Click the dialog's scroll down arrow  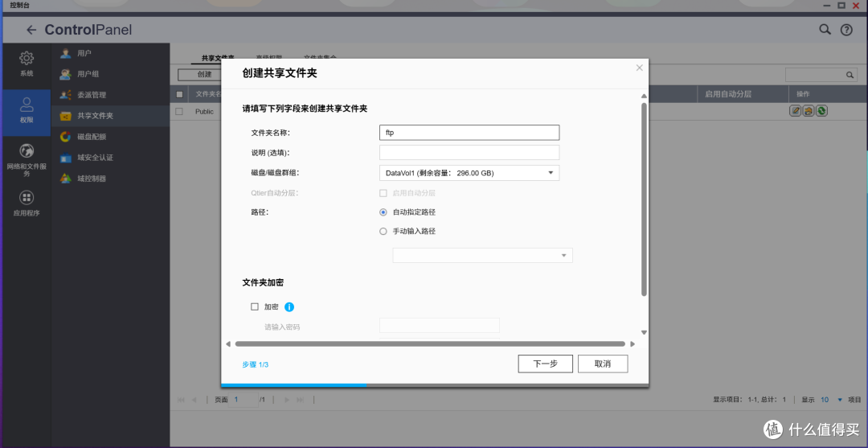[644, 332]
